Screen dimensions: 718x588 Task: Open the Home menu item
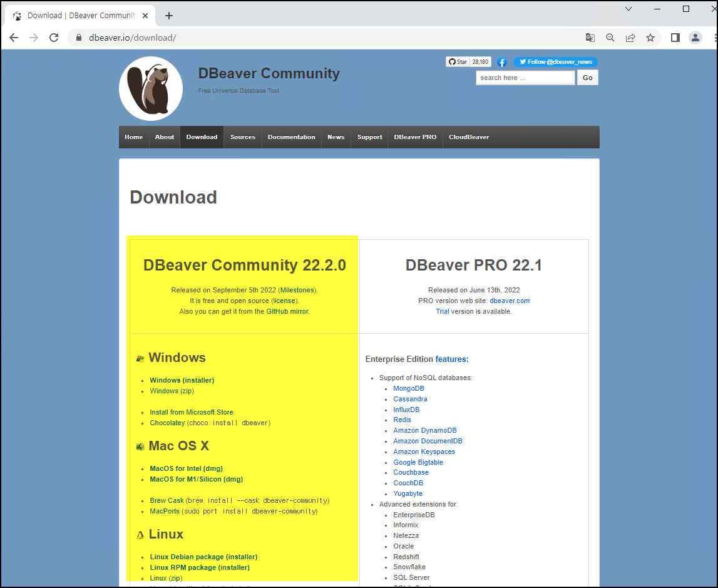point(134,137)
